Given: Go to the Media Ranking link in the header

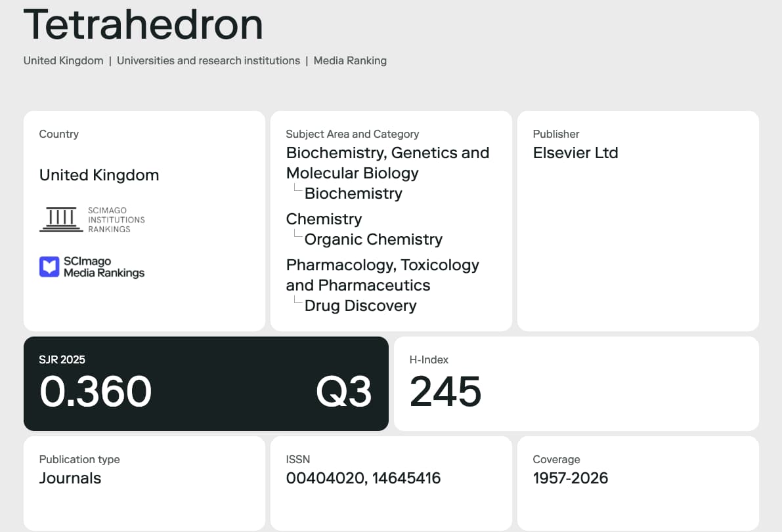Looking at the screenshot, I should click(x=350, y=61).
